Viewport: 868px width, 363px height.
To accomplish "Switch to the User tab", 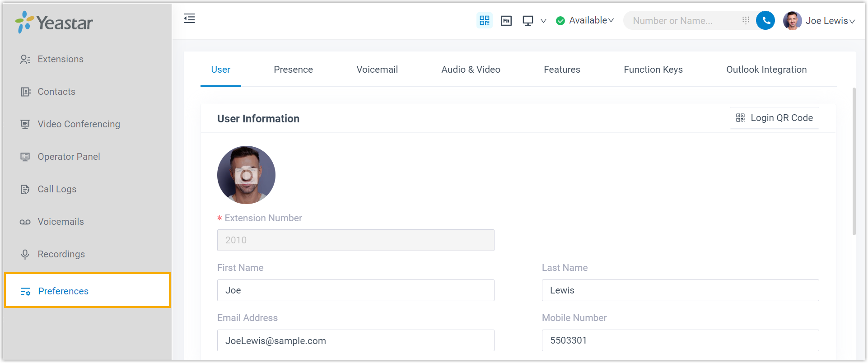I will [x=221, y=70].
